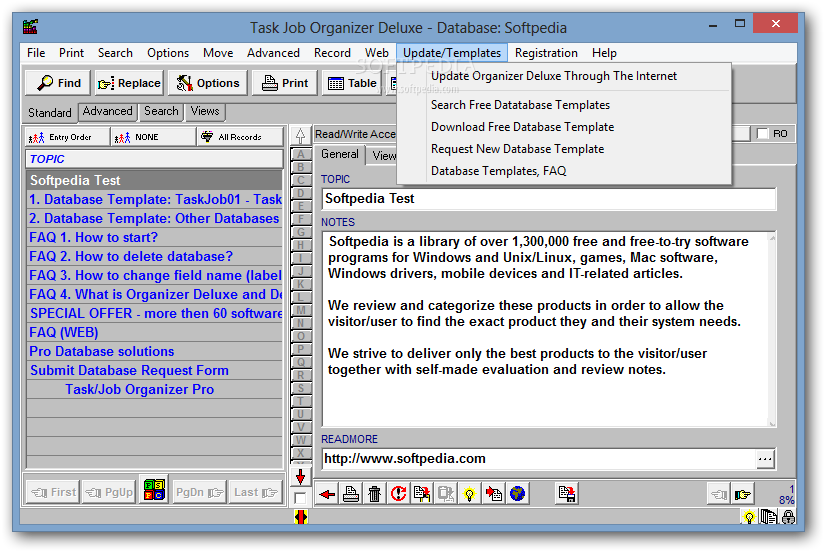Click the red down arrow below the alphabet index
The height and width of the screenshot is (552, 825).
[300, 477]
